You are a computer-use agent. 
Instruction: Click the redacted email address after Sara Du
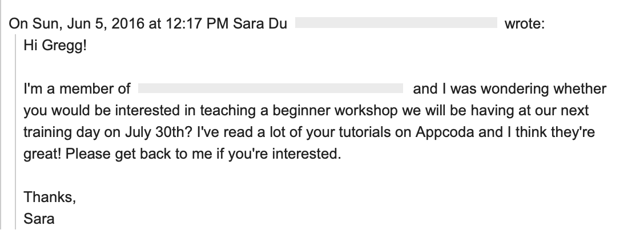[x=396, y=23]
